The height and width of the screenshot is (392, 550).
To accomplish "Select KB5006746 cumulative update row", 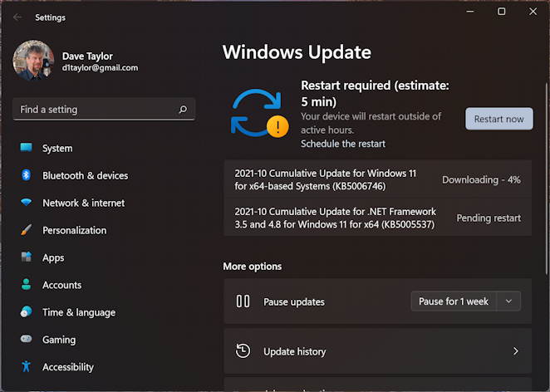I will (x=378, y=179).
